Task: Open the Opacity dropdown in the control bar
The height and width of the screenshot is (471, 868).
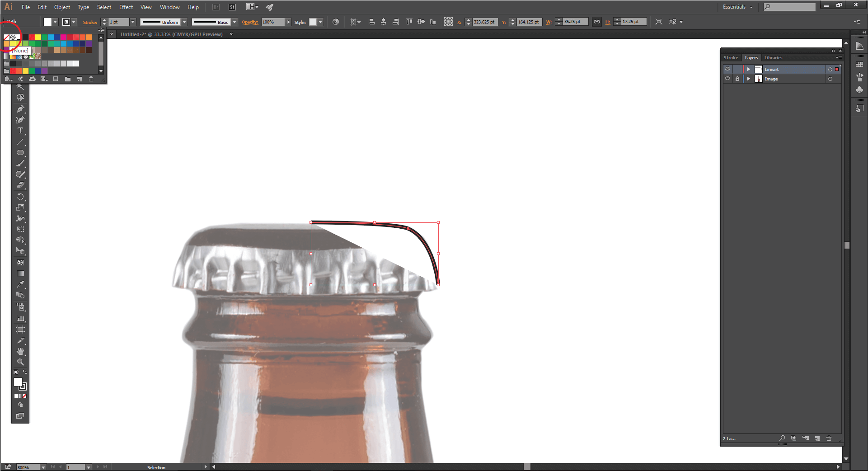Action: [x=288, y=22]
